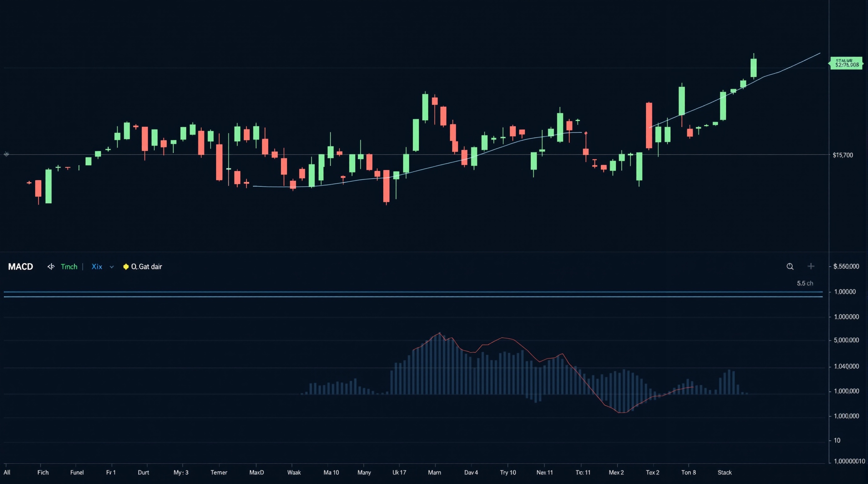Click the $15,700 price axis label
The height and width of the screenshot is (484, 868).
843,155
